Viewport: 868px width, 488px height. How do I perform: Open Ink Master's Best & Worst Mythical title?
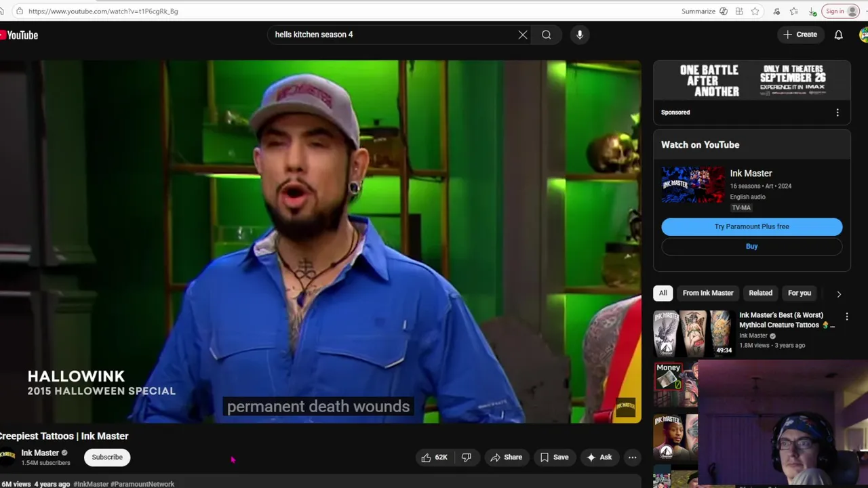coord(788,320)
